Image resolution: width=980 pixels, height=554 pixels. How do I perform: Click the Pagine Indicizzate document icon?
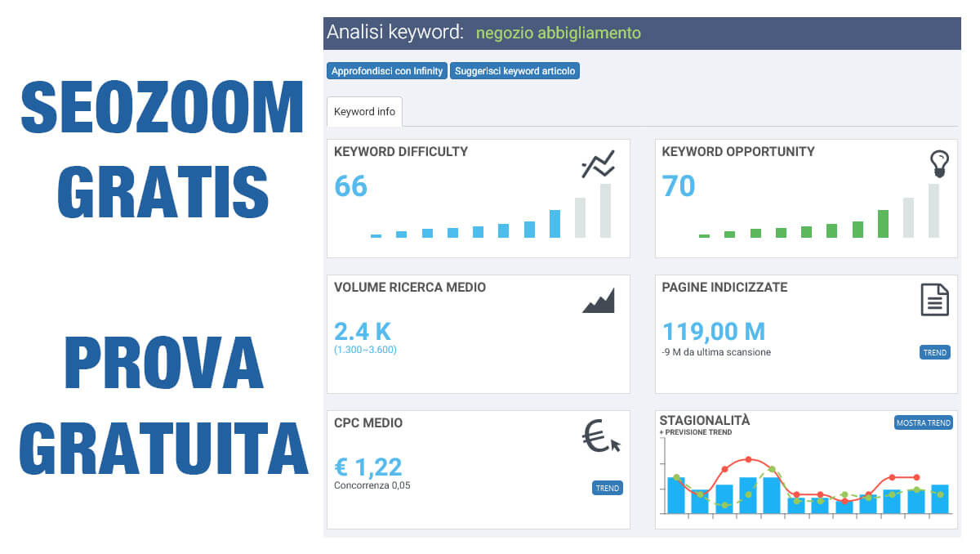[x=934, y=300]
